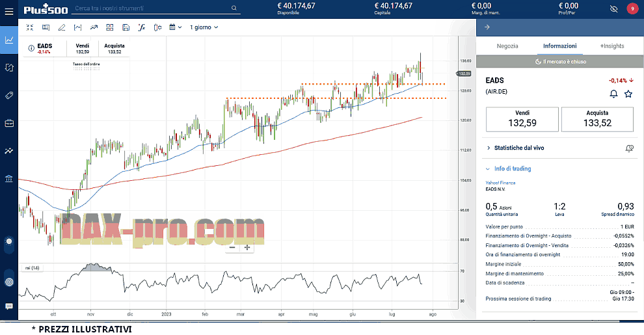Click the EADS info circle icon

tap(31, 48)
